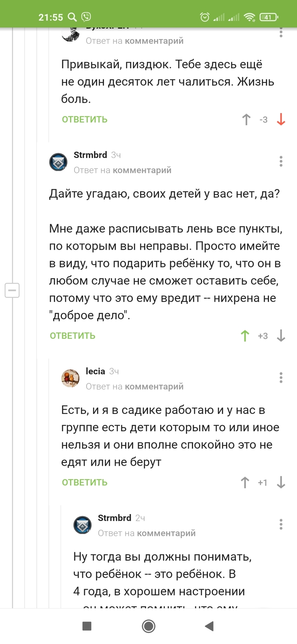
Task: Reply to Strmbrd's "Дайте угадаю" comment
Action: (x=73, y=336)
